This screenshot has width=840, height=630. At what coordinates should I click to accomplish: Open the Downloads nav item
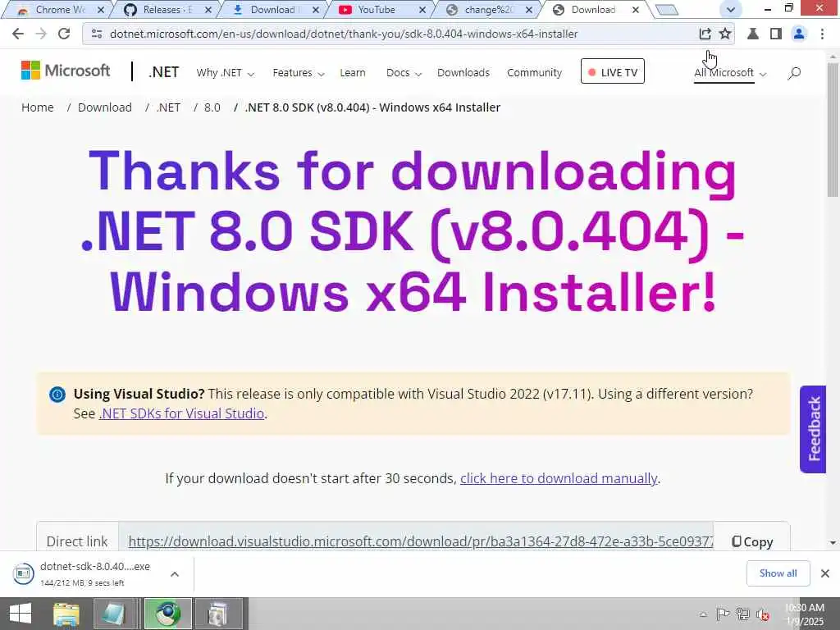pyautogui.click(x=463, y=73)
